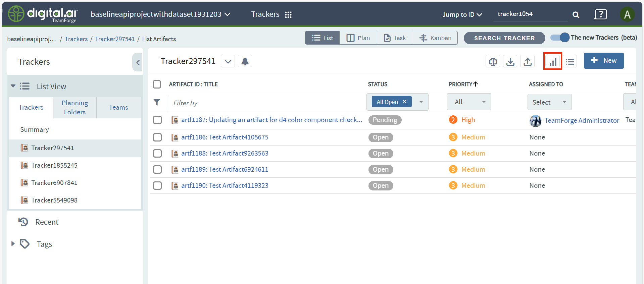Check the box for artf1187 row
Screen dimensions: 644x284
[x=157, y=120]
